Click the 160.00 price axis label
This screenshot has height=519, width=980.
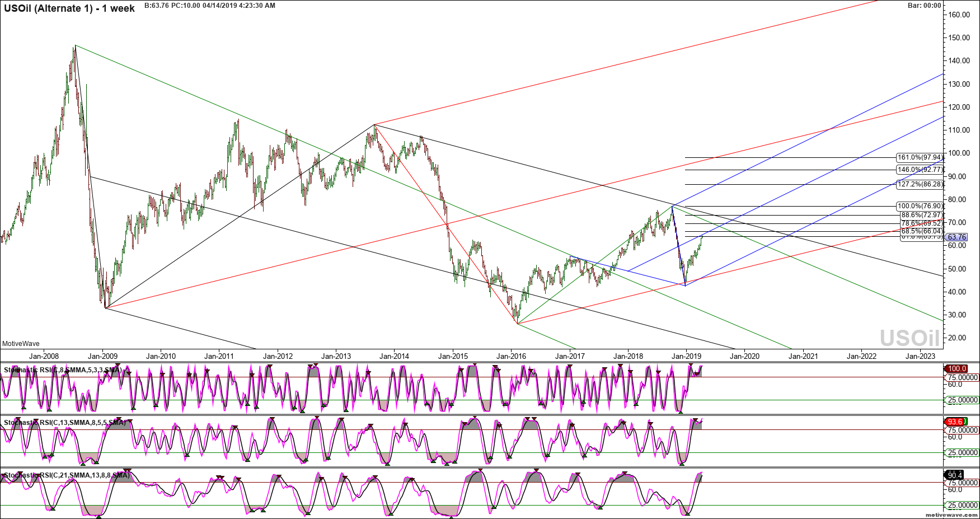(x=959, y=15)
